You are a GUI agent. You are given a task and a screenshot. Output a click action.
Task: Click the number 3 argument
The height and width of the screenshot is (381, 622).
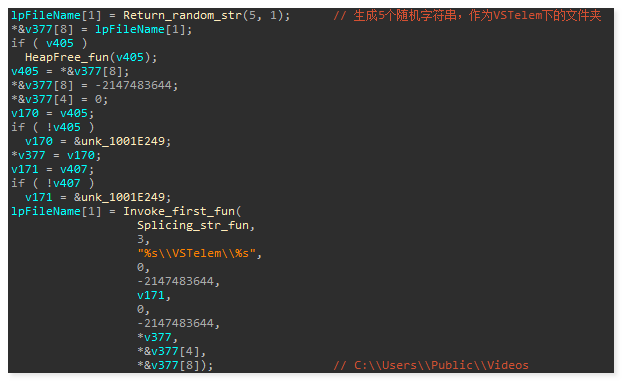point(140,239)
